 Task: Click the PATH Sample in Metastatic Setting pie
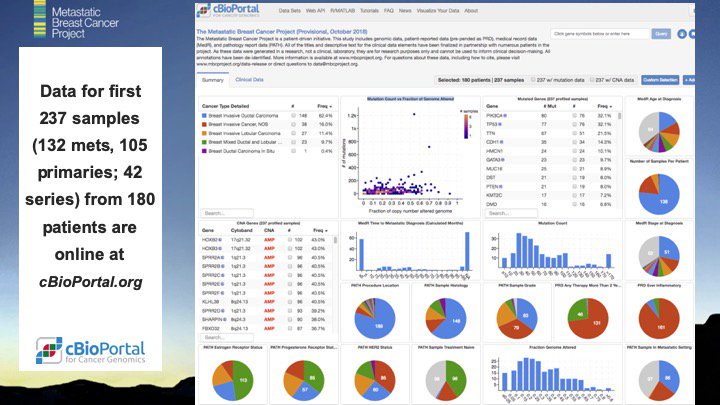click(x=659, y=380)
